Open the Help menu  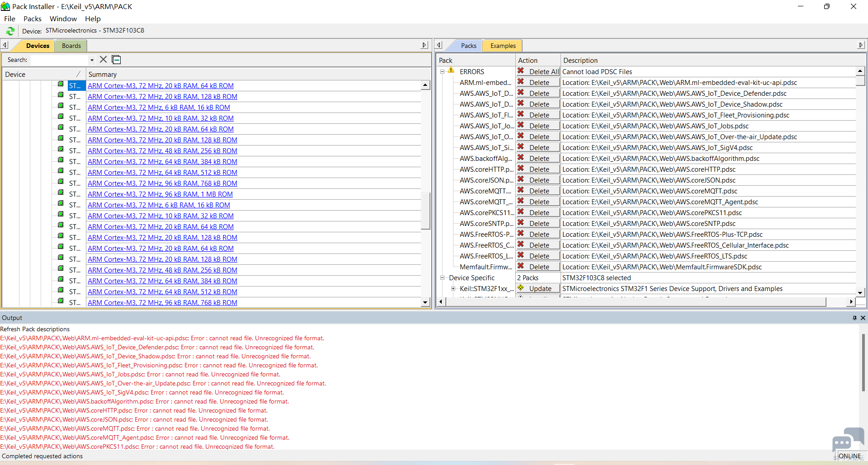click(x=93, y=19)
